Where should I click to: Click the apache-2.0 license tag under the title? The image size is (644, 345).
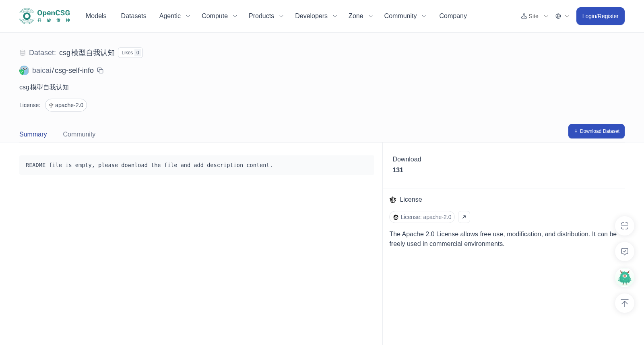(66, 105)
